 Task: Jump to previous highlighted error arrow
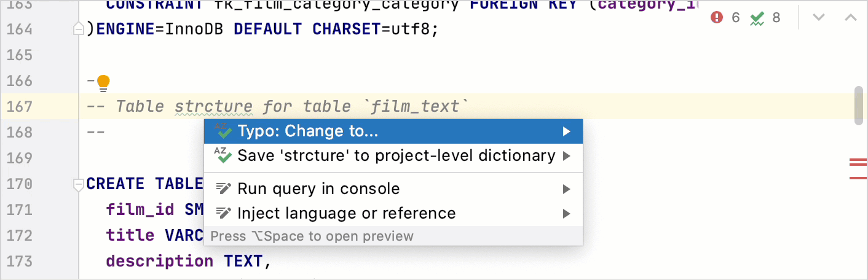850,18
